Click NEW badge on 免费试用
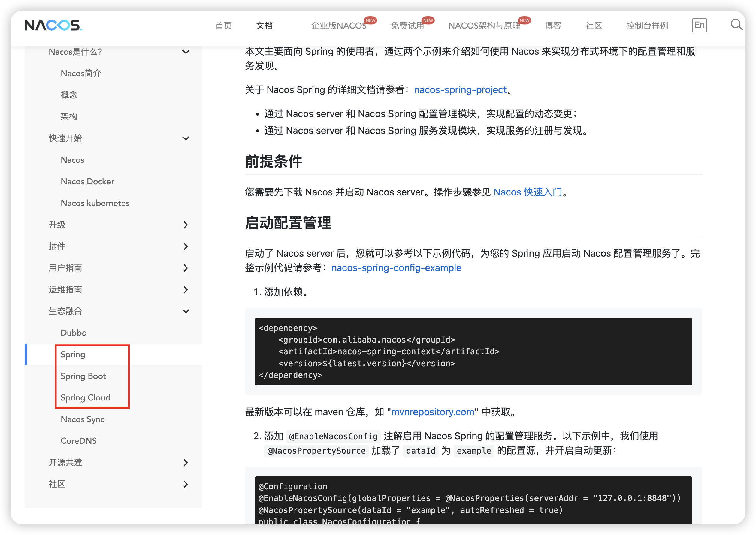This screenshot has width=756, height=535. click(428, 20)
